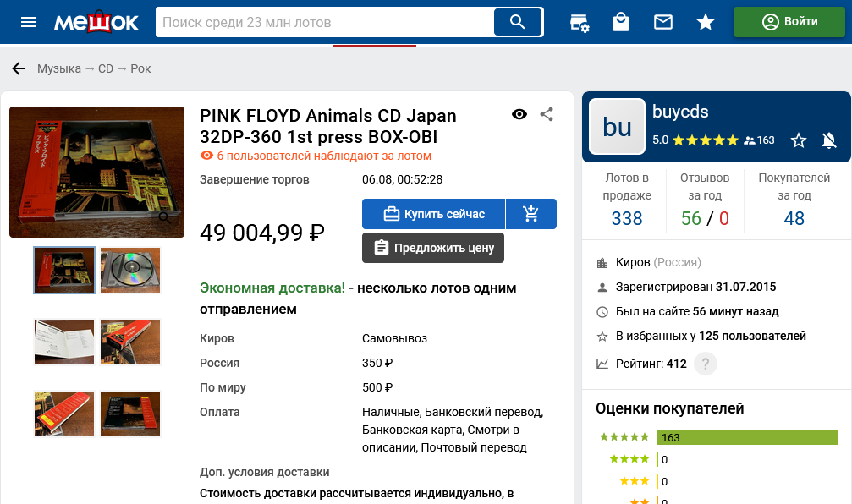Open seller name buycds profile
This screenshot has height=504, width=852.
click(680, 112)
